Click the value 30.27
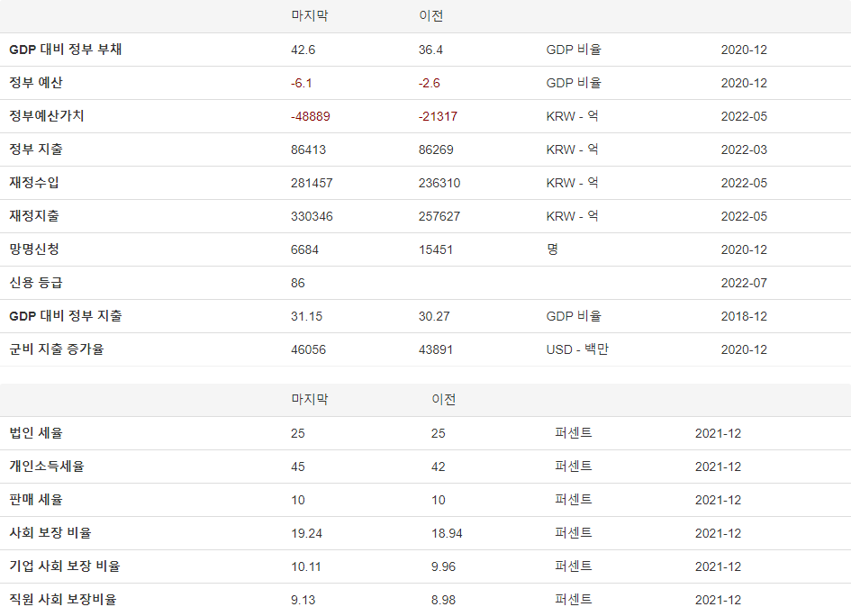Screen dimensions: 851x616 click(x=434, y=316)
